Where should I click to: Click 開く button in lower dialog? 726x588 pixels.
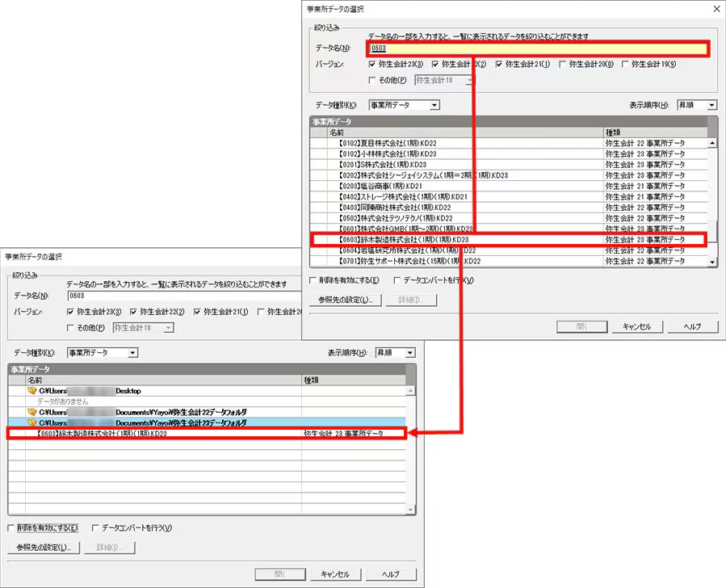point(280,574)
